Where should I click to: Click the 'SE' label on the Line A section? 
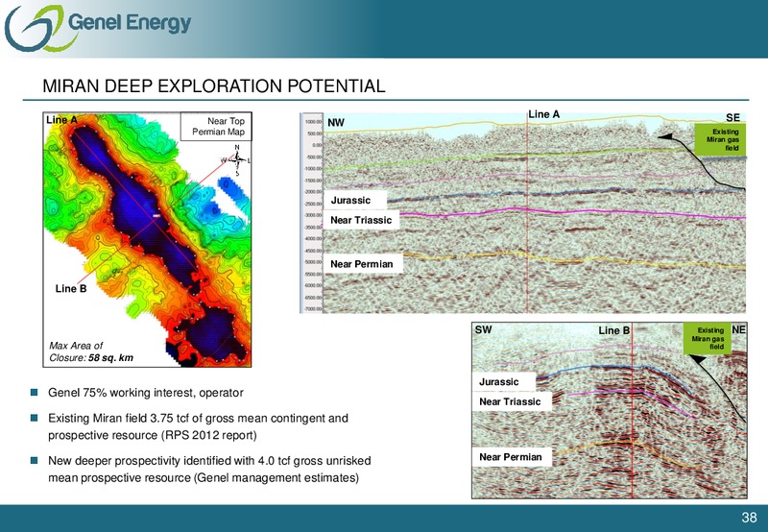pyautogui.click(x=732, y=117)
